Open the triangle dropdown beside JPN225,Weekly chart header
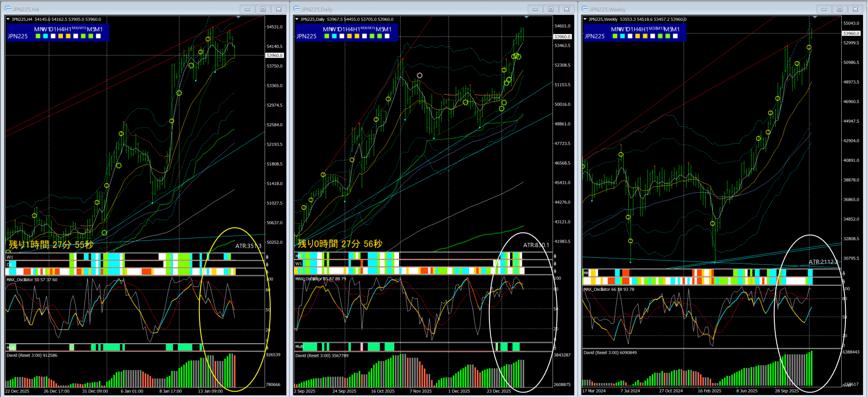 click(x=585, y=19)
